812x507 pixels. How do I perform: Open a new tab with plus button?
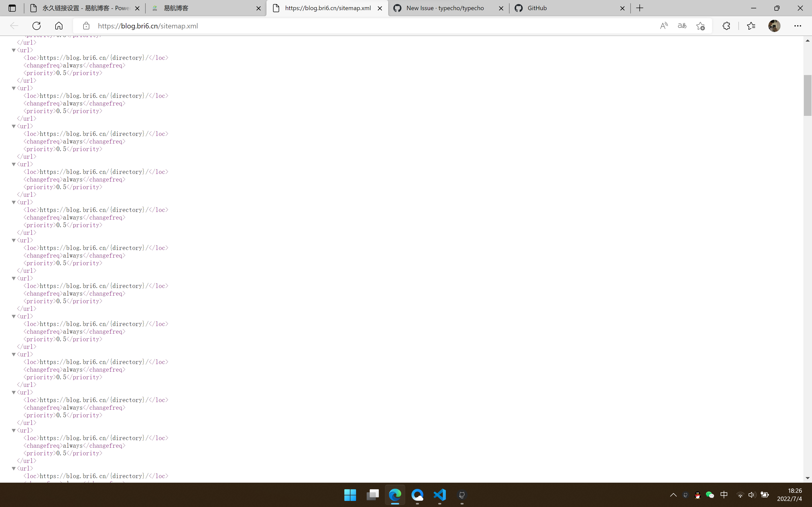pos(639,8)
